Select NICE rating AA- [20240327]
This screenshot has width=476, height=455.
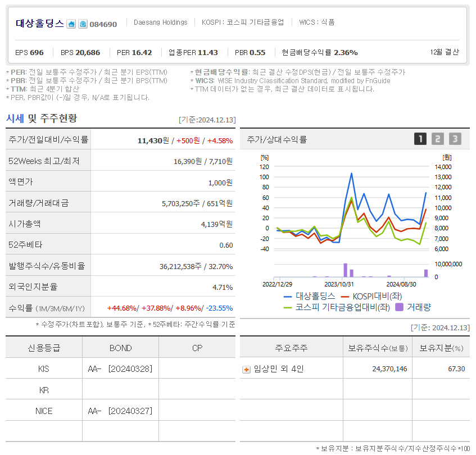pyautogui.click(x=120, y=411)
